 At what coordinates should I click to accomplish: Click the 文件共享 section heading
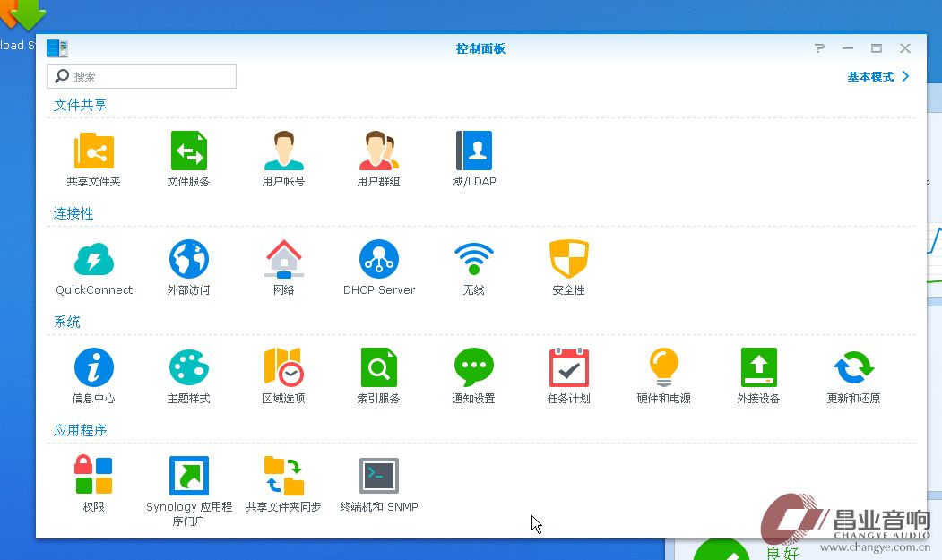point(80,105)
